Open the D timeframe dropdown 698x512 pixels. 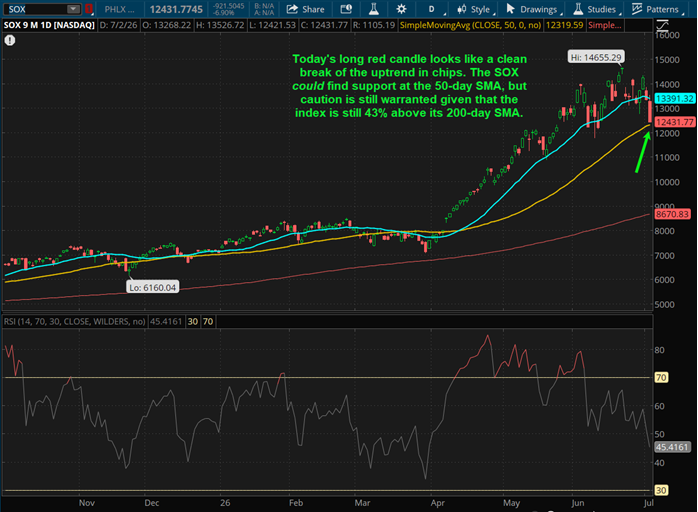tap(434, 9)
